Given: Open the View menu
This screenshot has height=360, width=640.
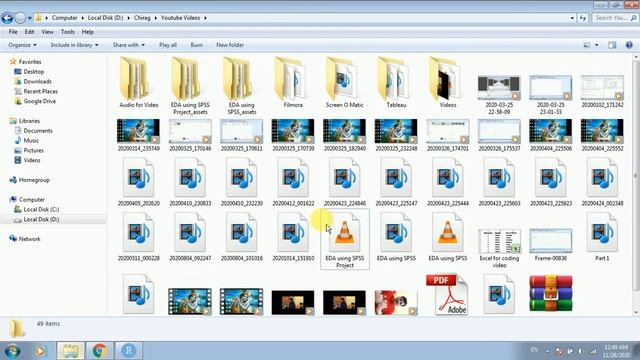Looking at the screenshot, I should 47,31.
